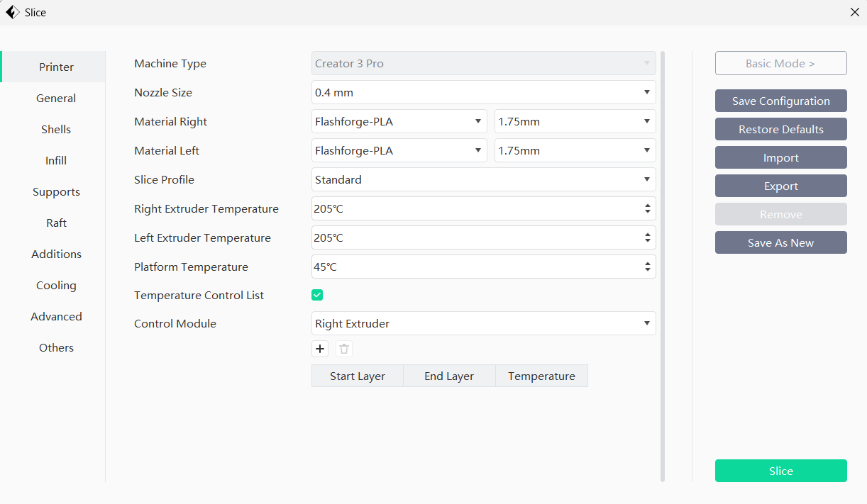Click the Left Extruder Temperature field
The height and width of the screenshot is (504, 867).
(x=484, y=237)
